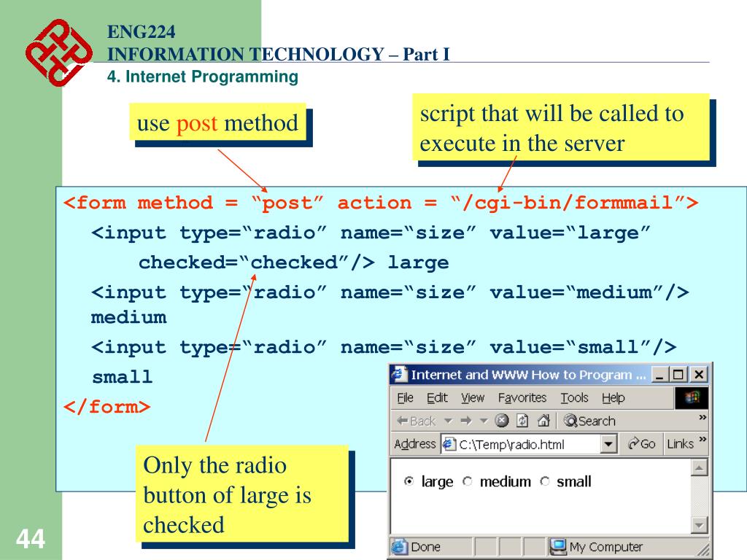Click the Refresh page icon
This screenshot has height=560, width=747.
pos(522,421)
